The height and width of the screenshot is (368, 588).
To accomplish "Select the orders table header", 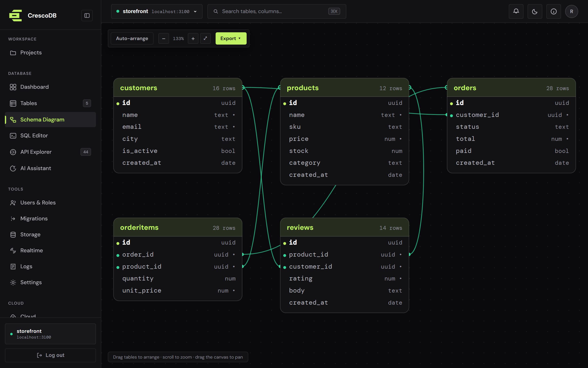I will click(x=511, y=88).
